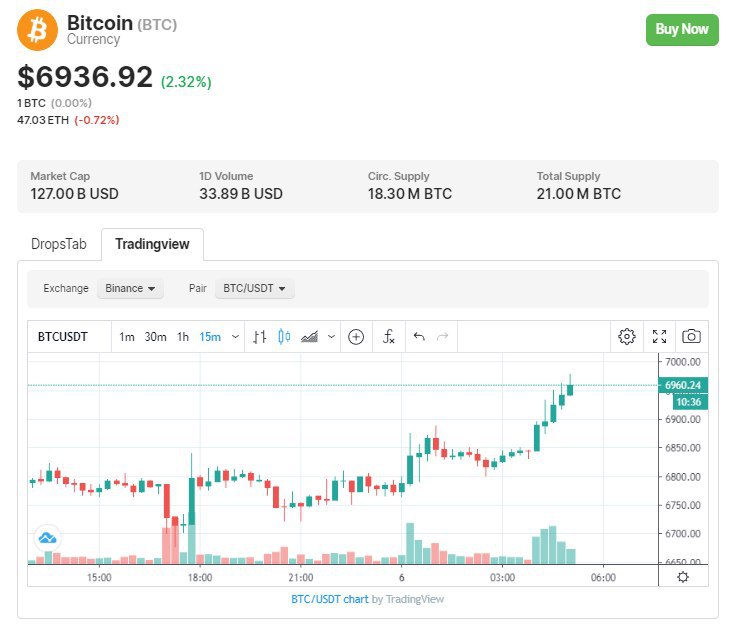734x634 pixels.
Task: Click the TradingView cloud logo on chart
Action: pos(47,538)
